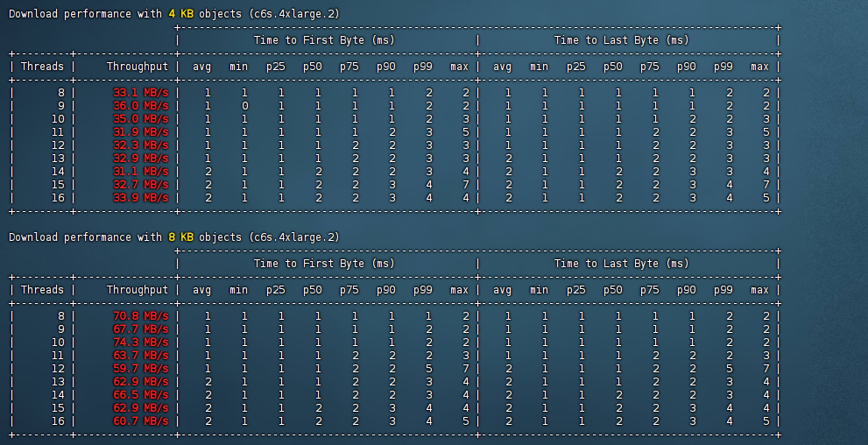868x445 pixels.
Task: Click 62.9 MB/s in the 15 threads row
Action: (141, 408)
